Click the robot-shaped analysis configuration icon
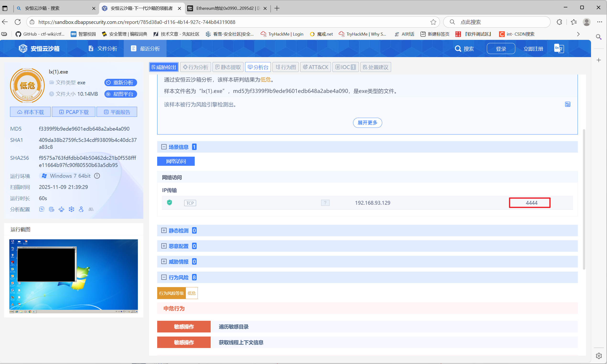This screenshot has width=607, height=364. (x=61, y=209)
